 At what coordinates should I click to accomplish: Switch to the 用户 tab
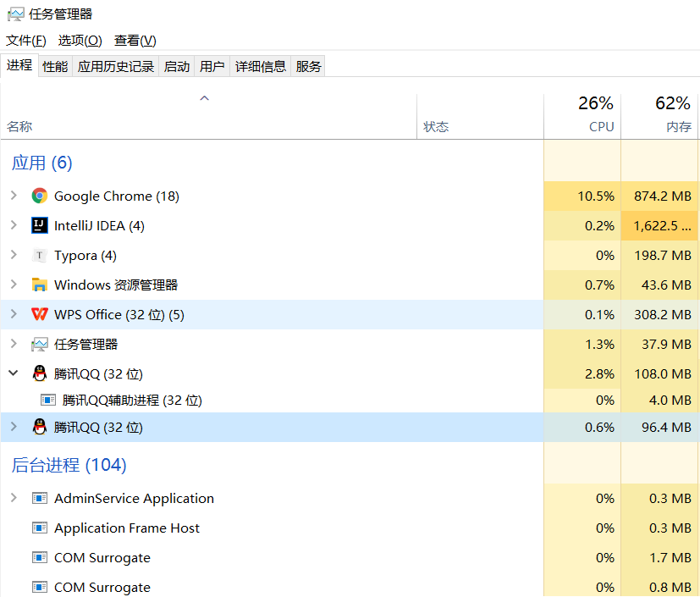212,67
